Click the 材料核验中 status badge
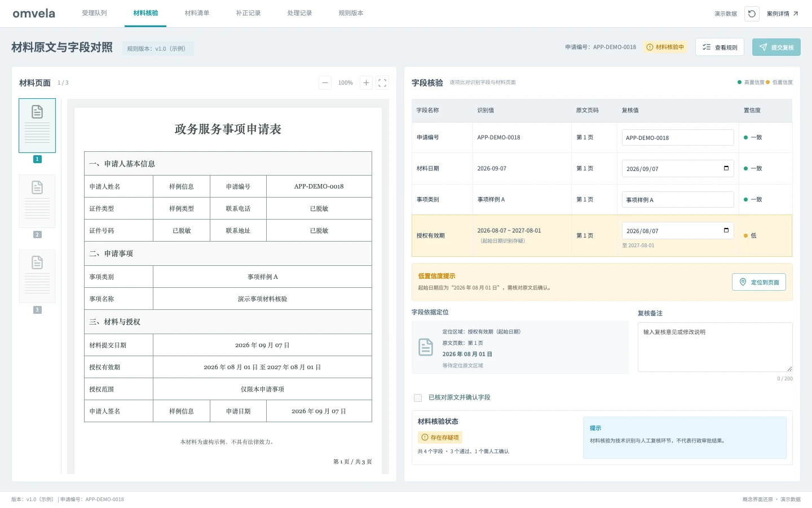 (665, 47)
